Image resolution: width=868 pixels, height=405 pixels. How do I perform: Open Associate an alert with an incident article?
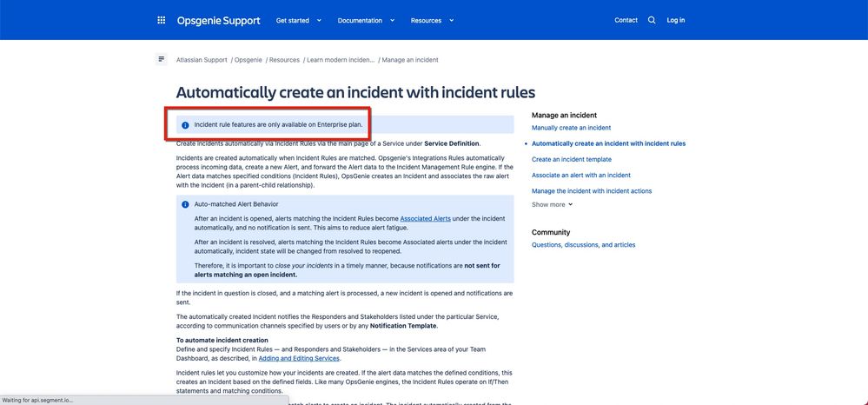click(580, 175)
